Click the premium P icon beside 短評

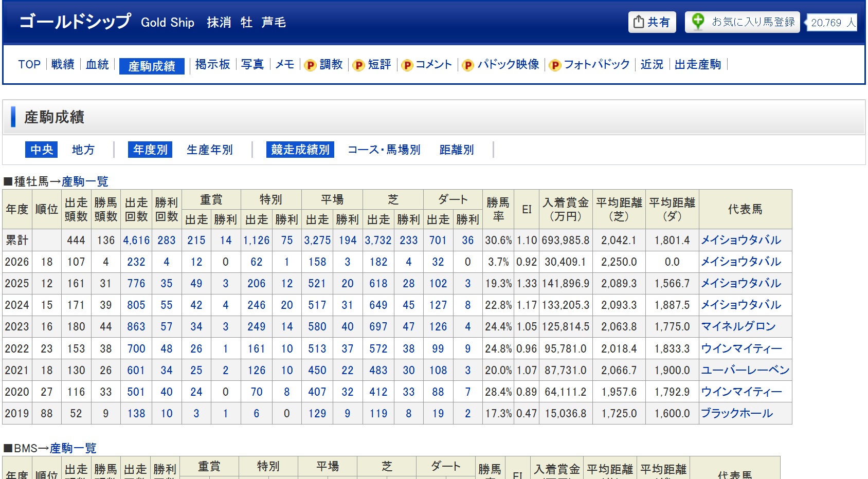358,65
